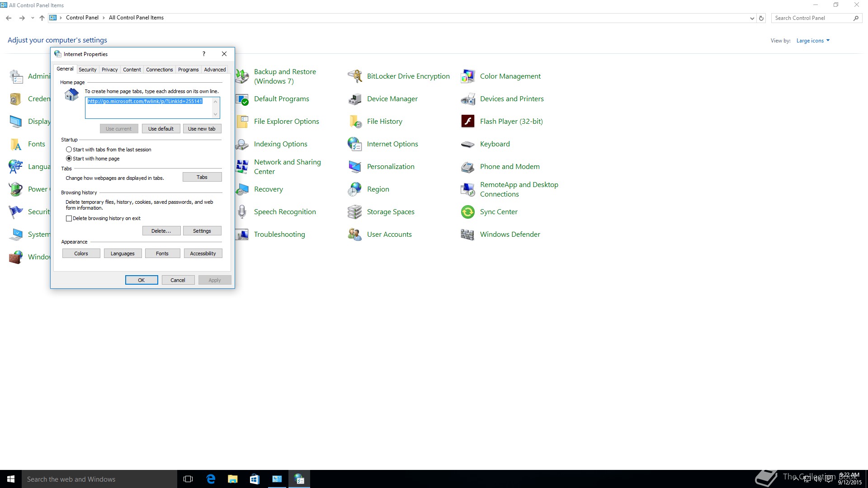Open BitLocker Drive Encryption icon
Viewport: 868px width, 488px height.
355,76
